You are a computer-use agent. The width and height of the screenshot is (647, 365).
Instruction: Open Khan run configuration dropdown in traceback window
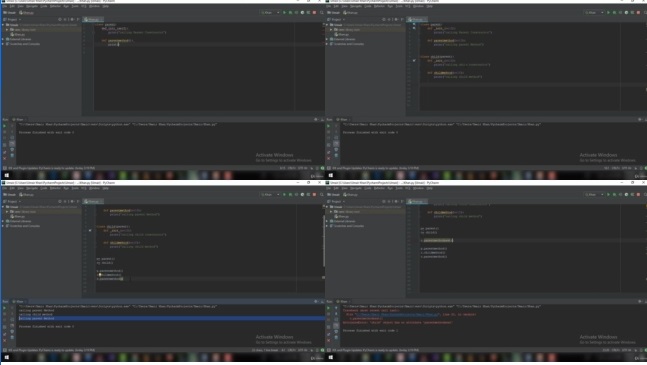594,195
